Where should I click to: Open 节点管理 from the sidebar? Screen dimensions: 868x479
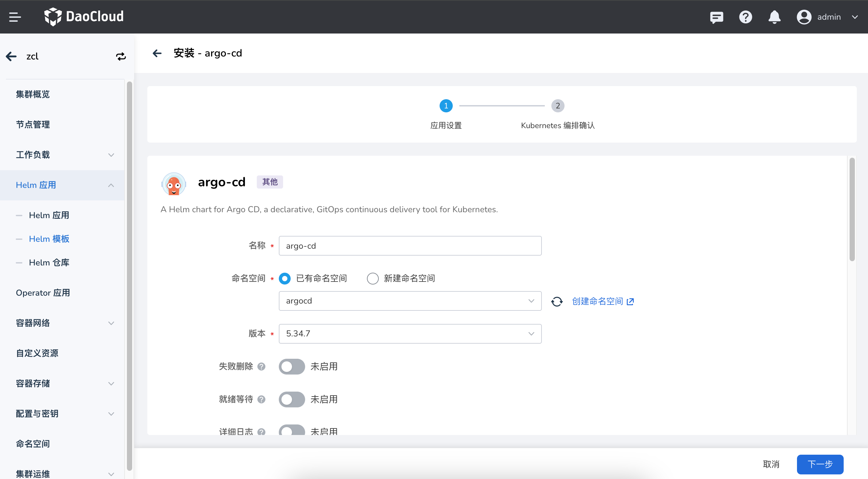[32, 124]
